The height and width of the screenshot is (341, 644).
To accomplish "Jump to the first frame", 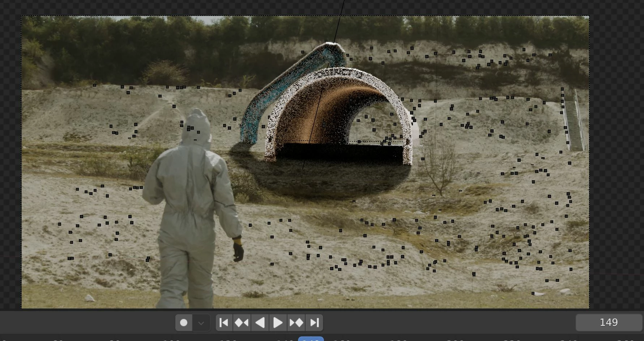I will [224, 323].
